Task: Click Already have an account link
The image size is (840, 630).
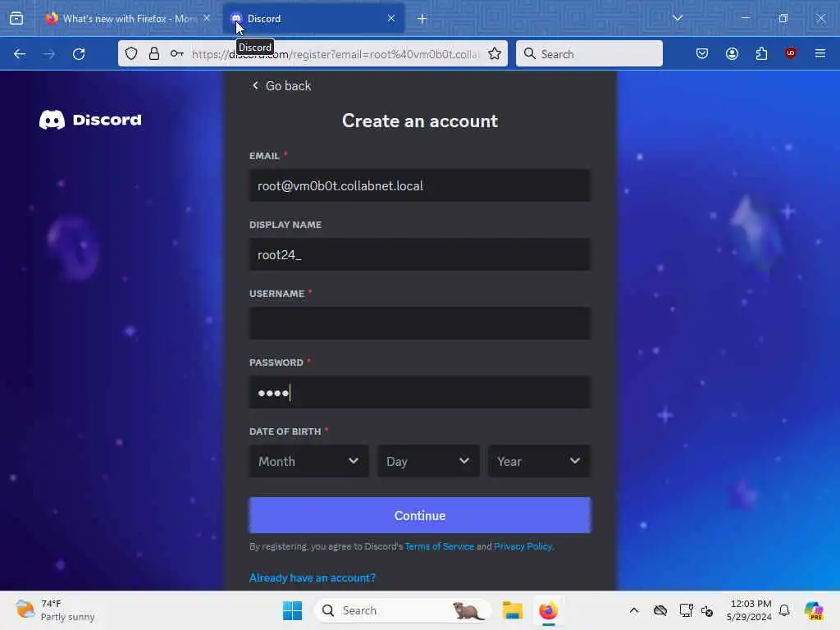Action: coord(313,577)
